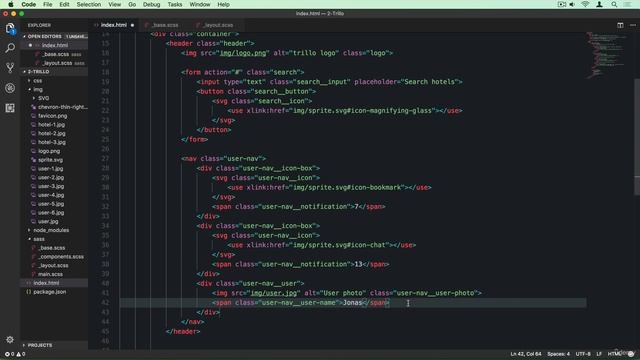
Task: Open the Manage gear icon
Action: tap(10, 340)
